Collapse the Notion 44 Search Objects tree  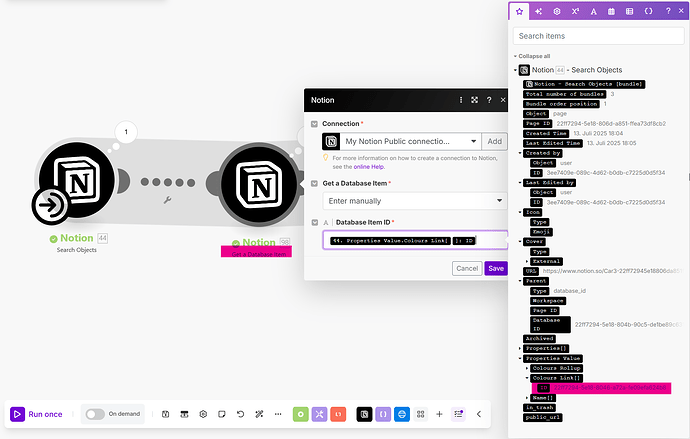point(515,70)
